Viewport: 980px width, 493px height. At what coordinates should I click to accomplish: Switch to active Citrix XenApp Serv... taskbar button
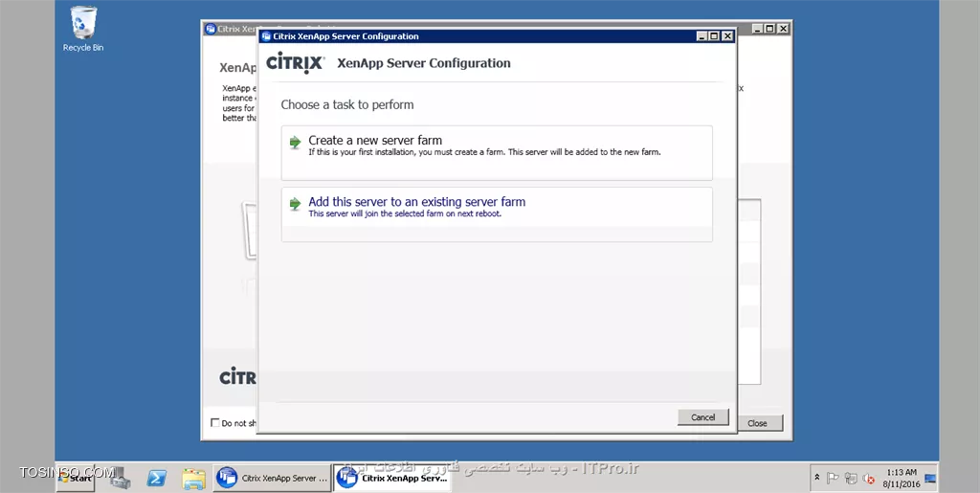[391, 478]
